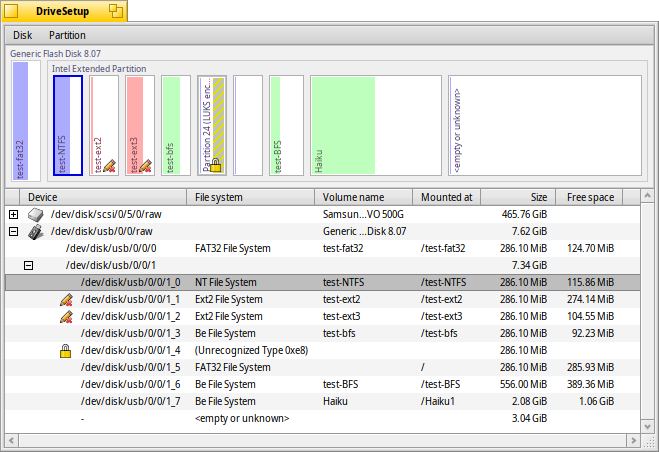Screen dimensions: 659x452
Task: Open the Partition menu
Action: pos(67,35)
